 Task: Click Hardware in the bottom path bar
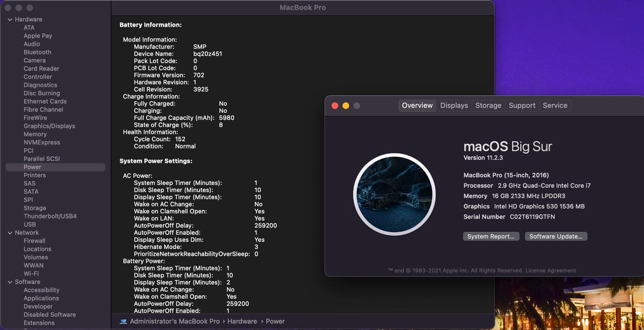click(242, 321)
